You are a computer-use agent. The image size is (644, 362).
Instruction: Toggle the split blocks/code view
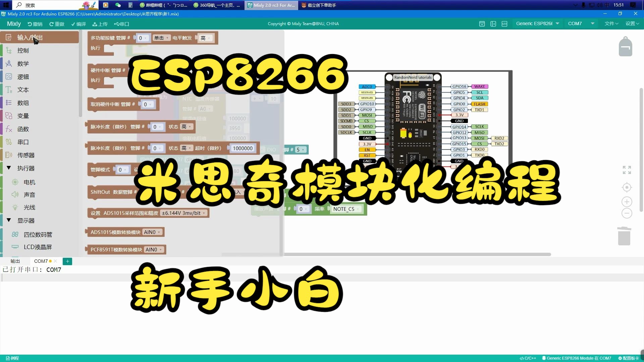tap(493, 24)
